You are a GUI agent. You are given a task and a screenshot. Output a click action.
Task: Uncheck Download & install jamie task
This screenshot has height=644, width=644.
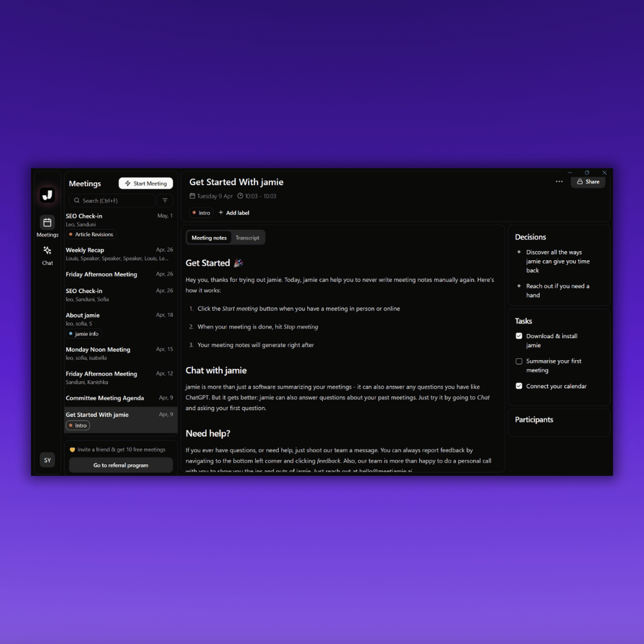pos(518,336)
